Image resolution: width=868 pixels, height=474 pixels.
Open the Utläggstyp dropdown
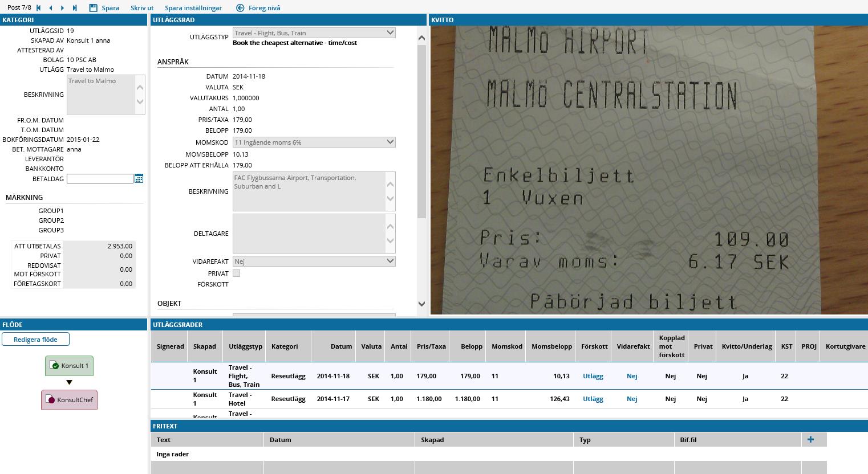(x=314, y=33)
